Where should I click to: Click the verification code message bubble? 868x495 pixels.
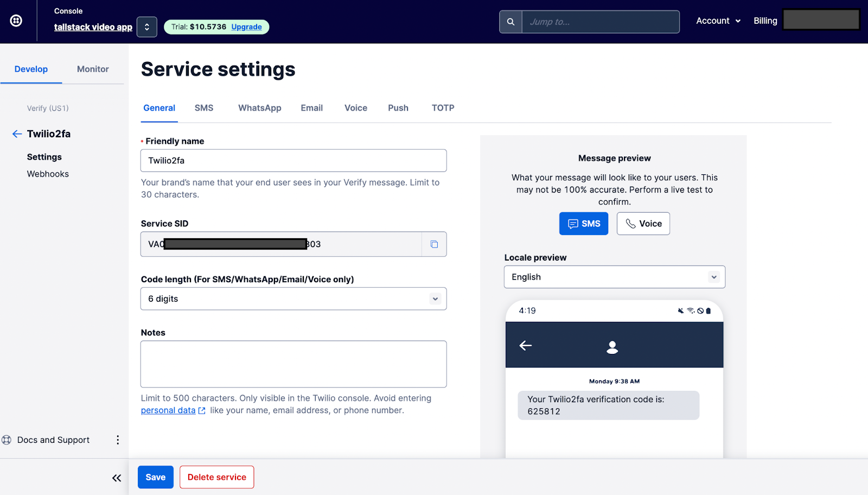click(x=609, y=405)
